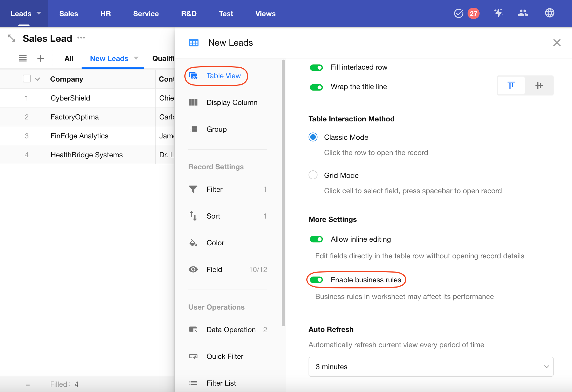Click the expand arrows icon beside Sales Lead
Image resolution: width=572 pixels, height=392 pixels.
pyautogui.click(x=12, y=38)
